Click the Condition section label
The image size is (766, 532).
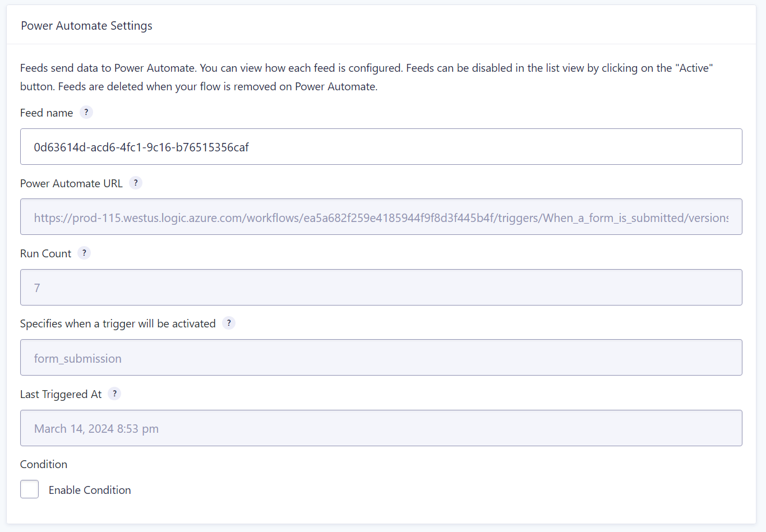pos(44,464)
